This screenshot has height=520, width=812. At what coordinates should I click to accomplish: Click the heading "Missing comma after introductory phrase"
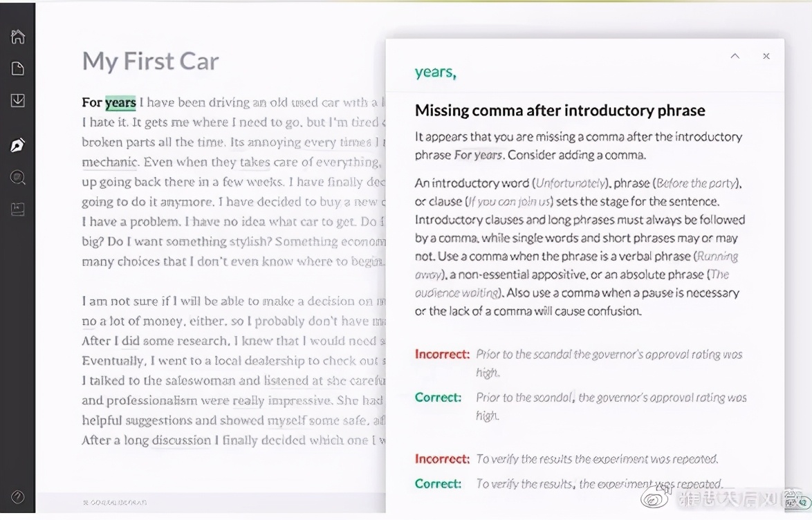click(x=560, y=111)
